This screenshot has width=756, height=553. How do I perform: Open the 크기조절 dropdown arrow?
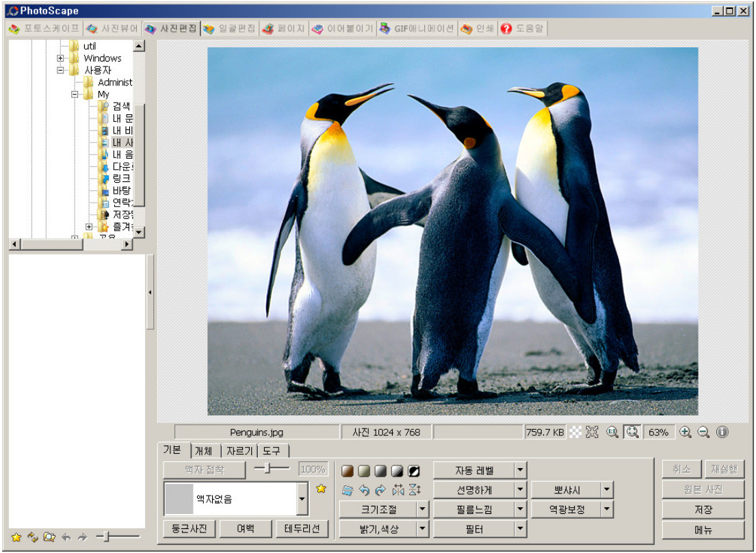[422, 509]
